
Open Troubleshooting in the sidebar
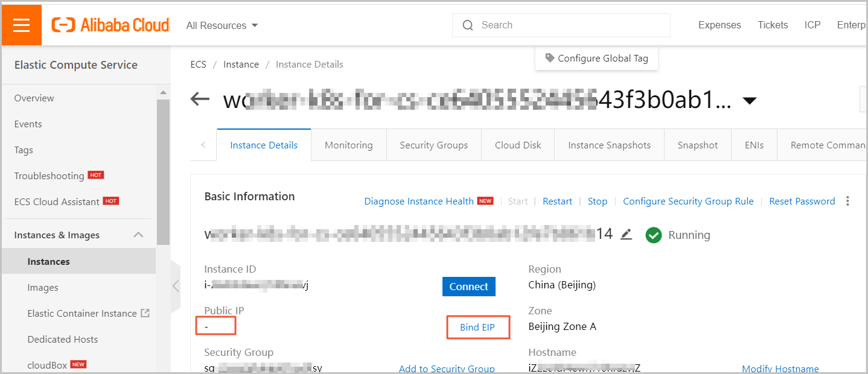(x=49, y=176)
